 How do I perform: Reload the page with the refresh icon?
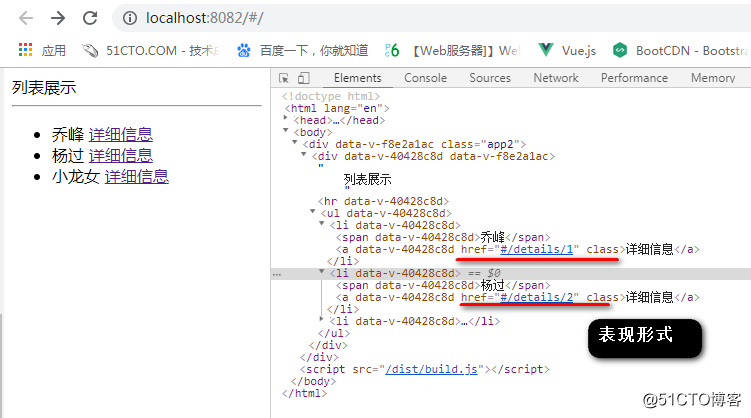pos(90,18)
